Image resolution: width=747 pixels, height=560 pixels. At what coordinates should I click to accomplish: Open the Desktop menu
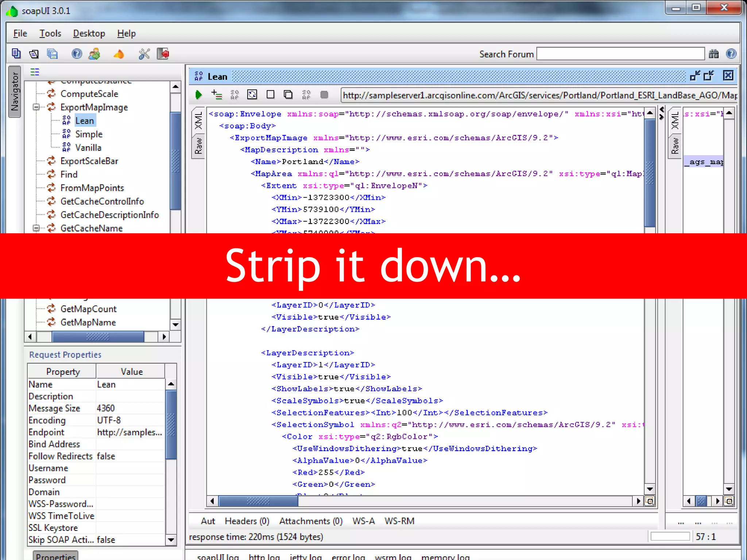89,34
